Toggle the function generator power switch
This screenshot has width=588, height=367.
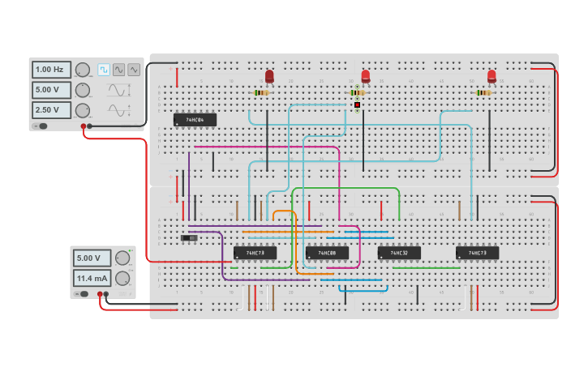(41, 126)
